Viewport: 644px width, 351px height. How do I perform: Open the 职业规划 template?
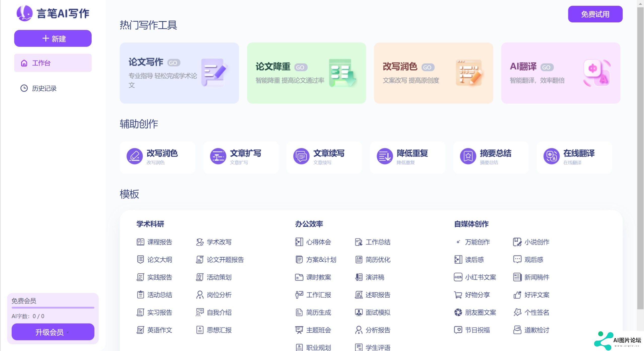[x=313, y=348]
